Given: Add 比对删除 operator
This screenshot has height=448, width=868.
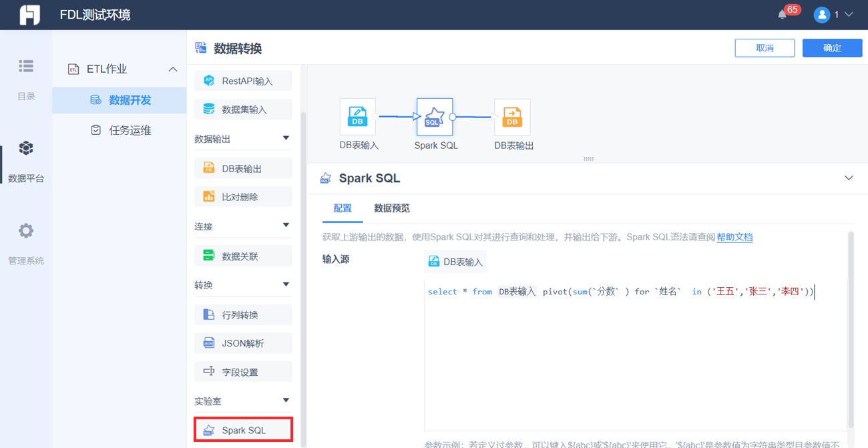Looking at the screenshot, I should pyautogui.click(x=243, y=196).
